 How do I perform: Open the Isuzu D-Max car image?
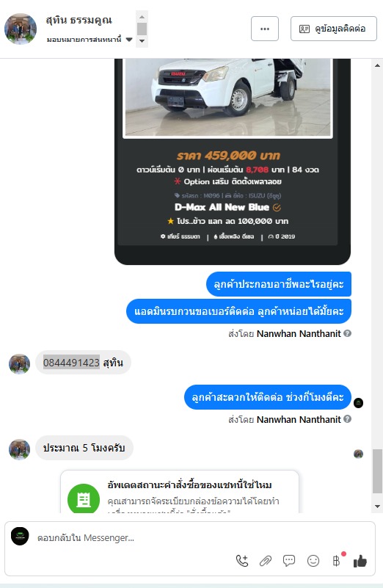pos(228,98)
